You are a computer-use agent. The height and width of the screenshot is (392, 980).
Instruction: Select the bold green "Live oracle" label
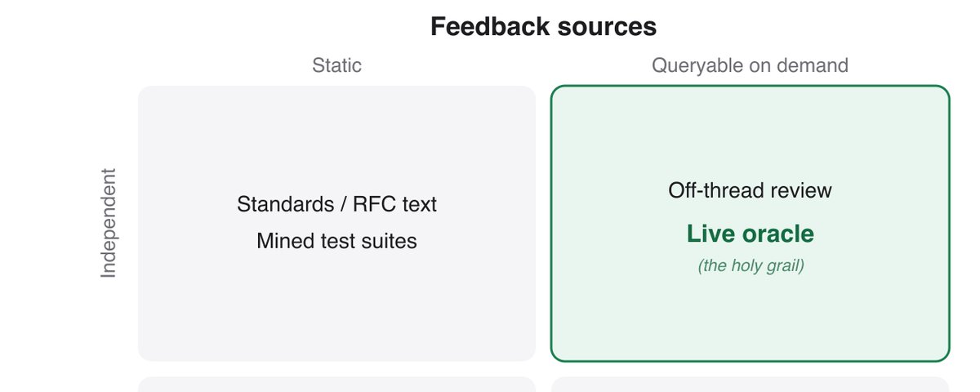(750, 234)
